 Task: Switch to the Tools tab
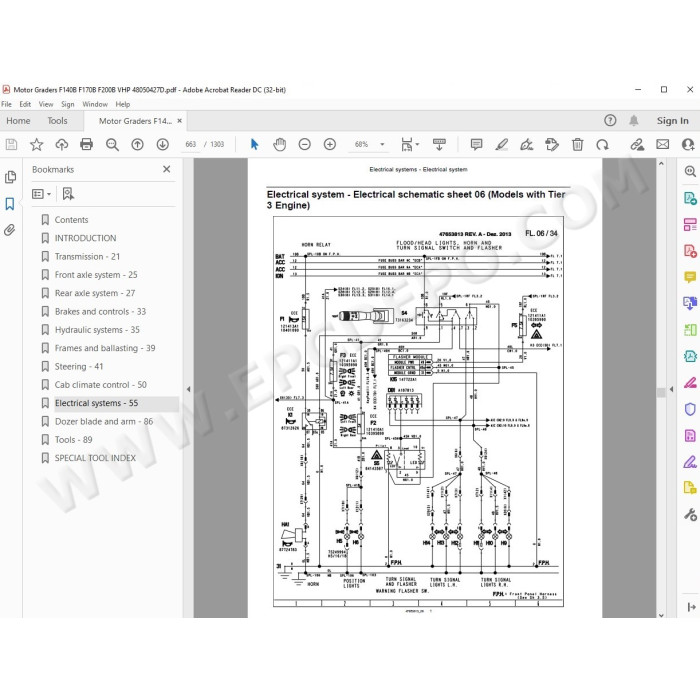point(58,121)
